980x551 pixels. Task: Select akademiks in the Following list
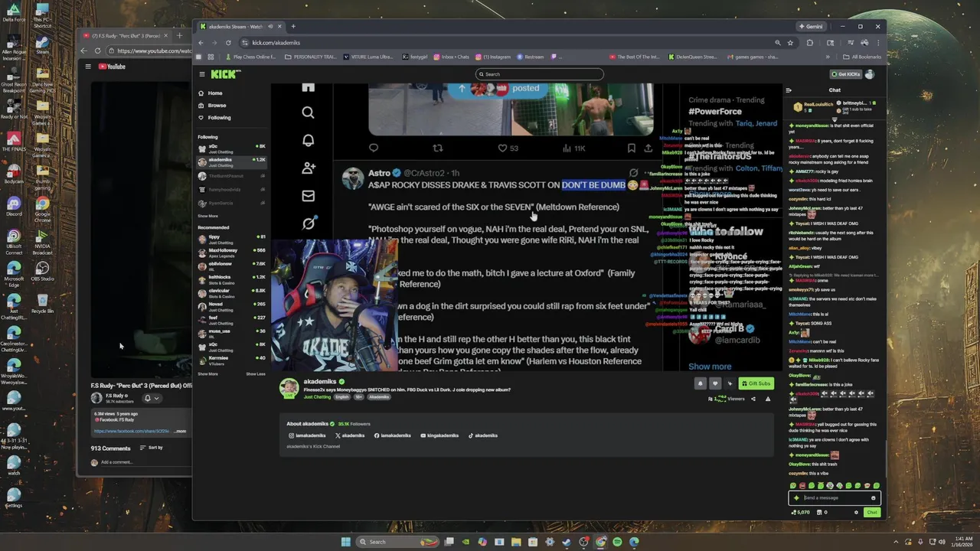pos(231,161)
